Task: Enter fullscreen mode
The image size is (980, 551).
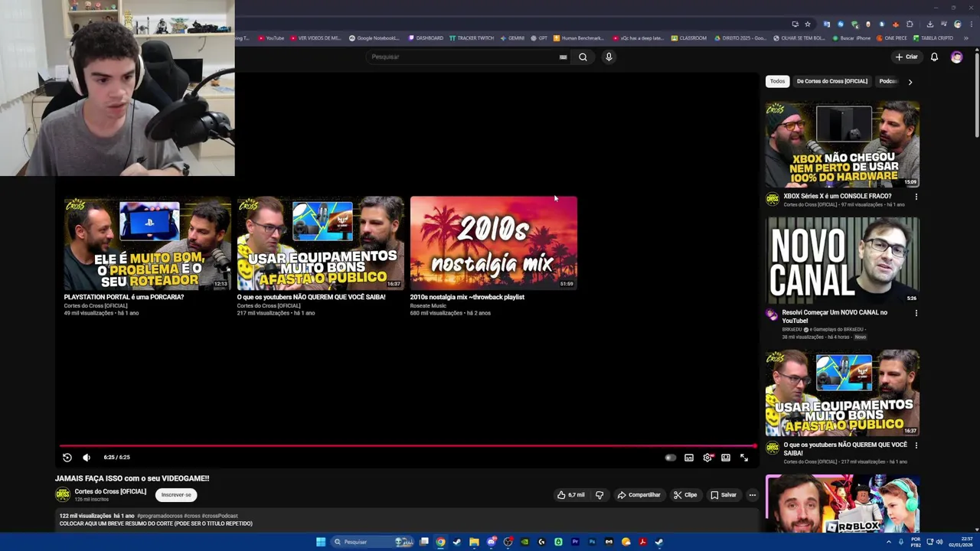Action: click(x=744, y=458)
